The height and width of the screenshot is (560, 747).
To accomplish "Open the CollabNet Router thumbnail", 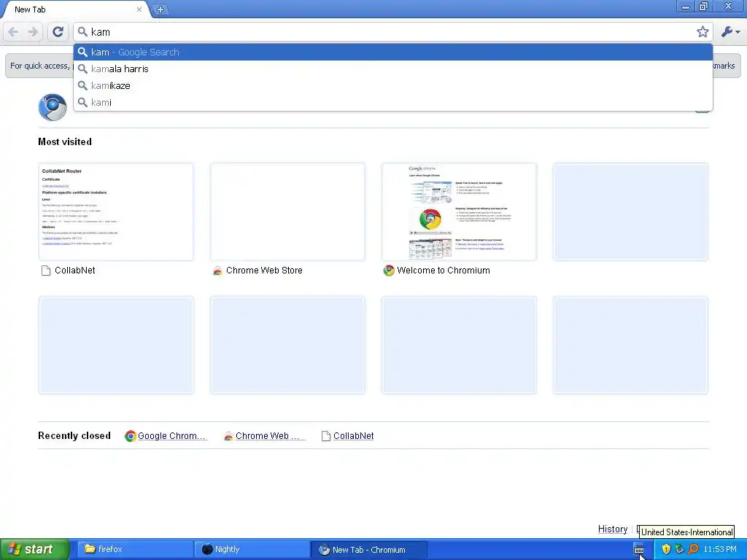I will click(116, 212).
